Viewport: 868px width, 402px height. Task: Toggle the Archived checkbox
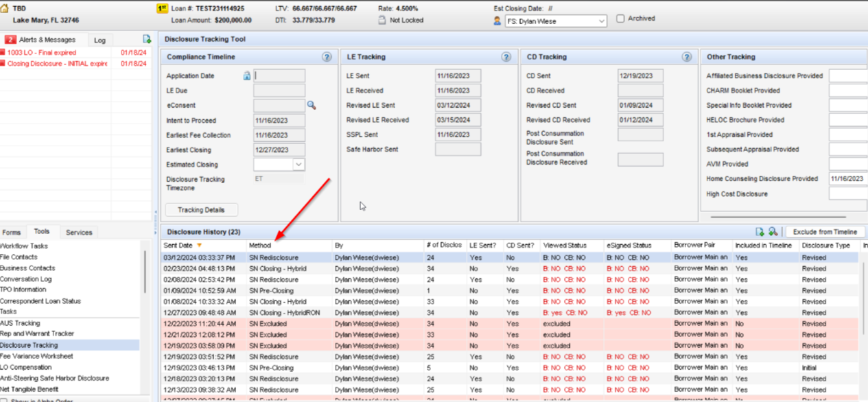[620, 19]
